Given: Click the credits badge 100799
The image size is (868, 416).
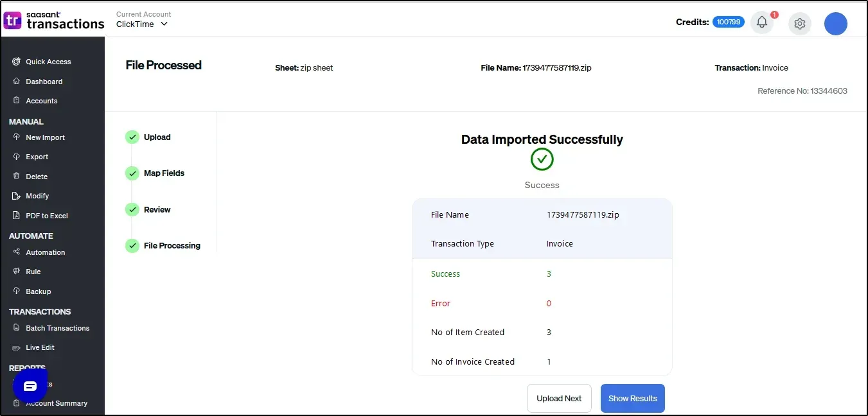Looking at the screenshot, I should 729,22.
